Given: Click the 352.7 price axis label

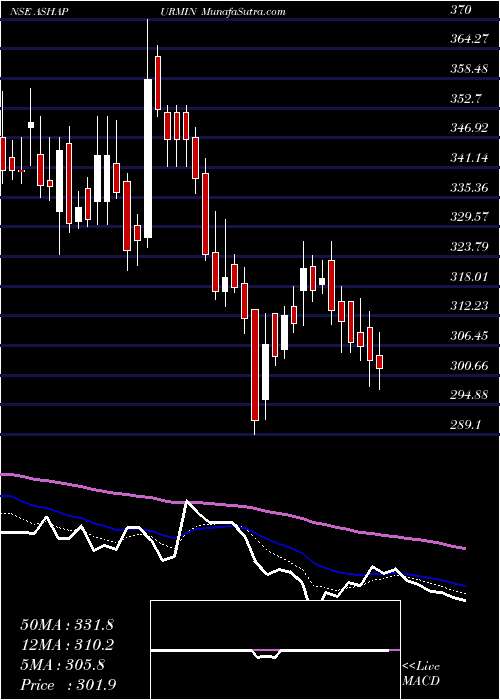Looking at the screenshot, I should (x=465, y=98).
